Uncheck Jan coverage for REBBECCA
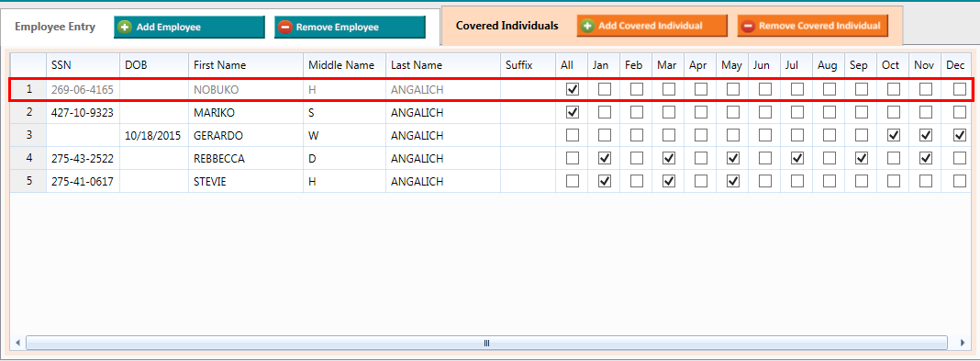 pyautogui.click(x=605, y=158)
